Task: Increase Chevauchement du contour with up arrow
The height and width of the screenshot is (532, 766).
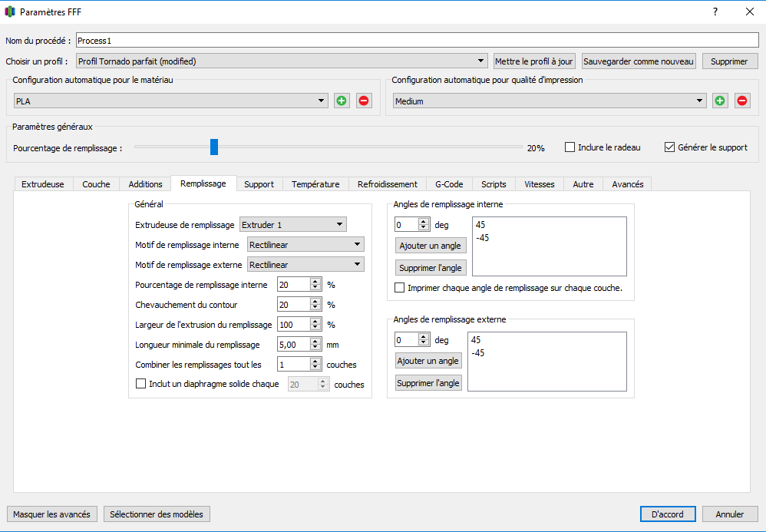Action: coord(315,302)
